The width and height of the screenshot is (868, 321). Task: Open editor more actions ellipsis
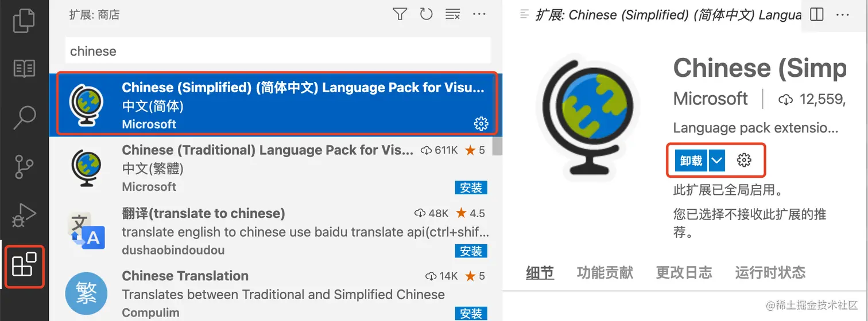pyautogui.click(x=843, y=14)
